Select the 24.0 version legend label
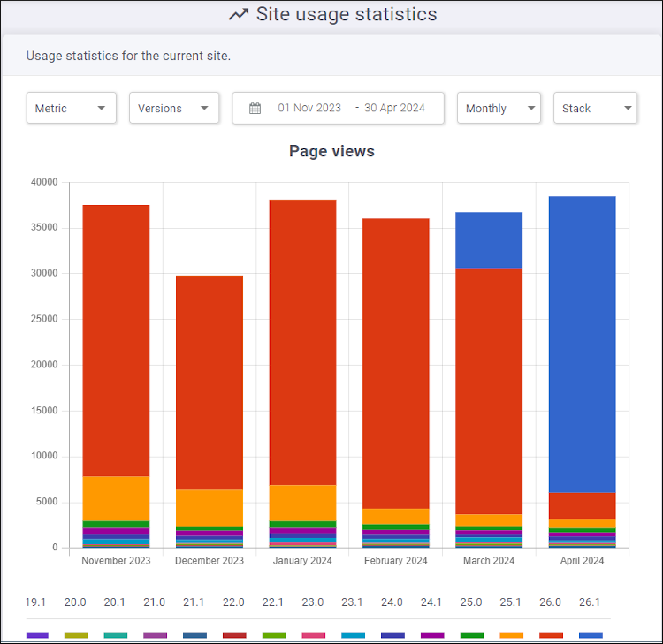663x644 pixels. click(x=392, y=602)
